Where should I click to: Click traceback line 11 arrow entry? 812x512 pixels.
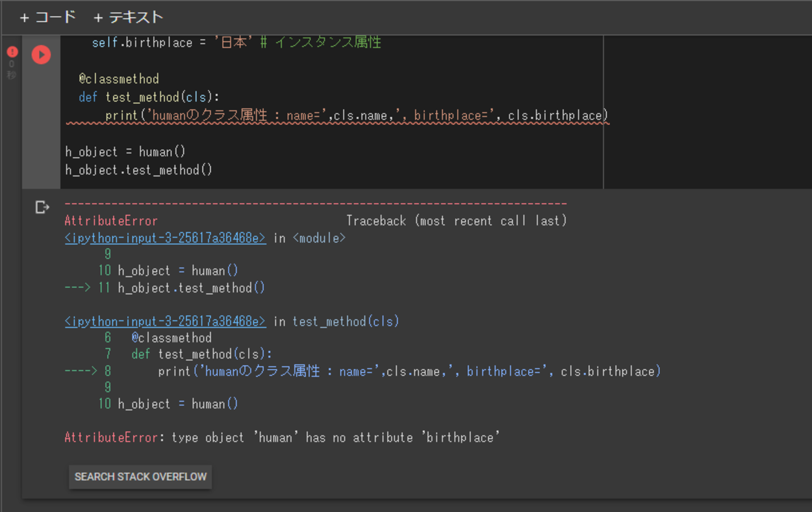[x=165, y=288]
